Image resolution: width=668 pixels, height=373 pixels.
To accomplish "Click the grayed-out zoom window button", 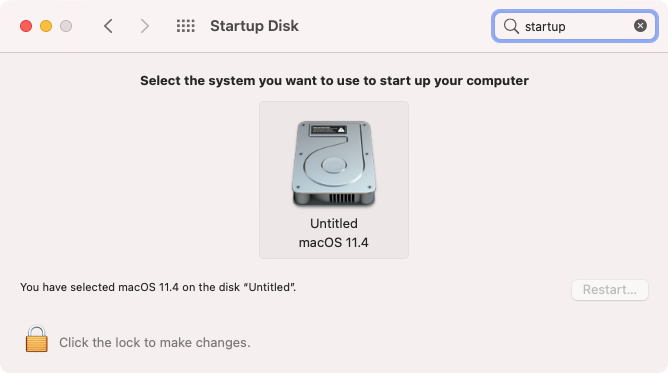I will 66,26.
